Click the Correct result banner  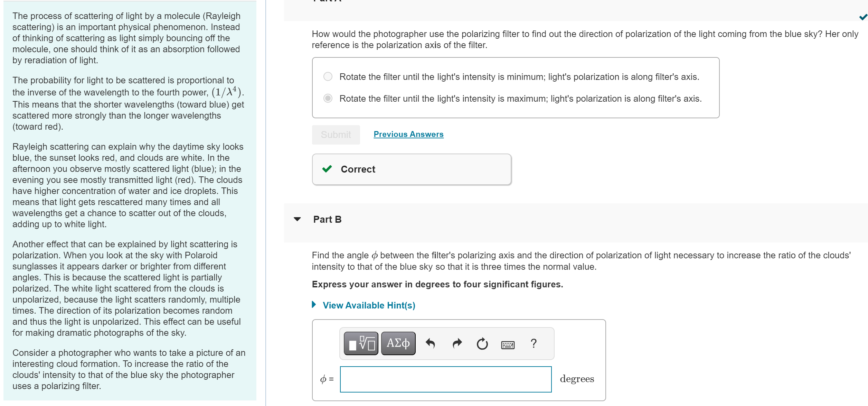(411, 169)
